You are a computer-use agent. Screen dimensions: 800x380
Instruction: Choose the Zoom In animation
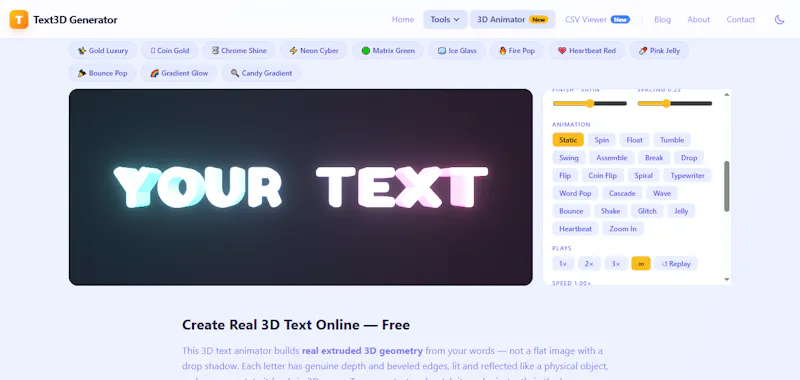pyautogui.click(x=623, y=229)
